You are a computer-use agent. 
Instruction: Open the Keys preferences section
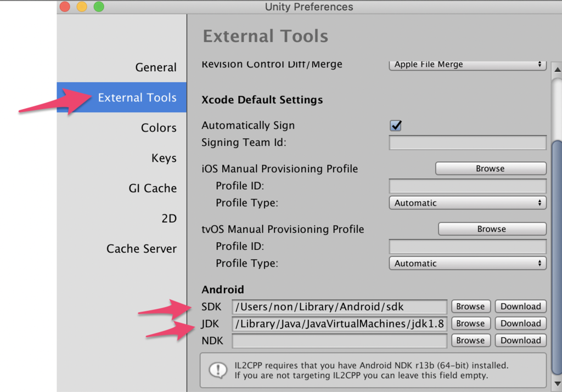point(164,158)
